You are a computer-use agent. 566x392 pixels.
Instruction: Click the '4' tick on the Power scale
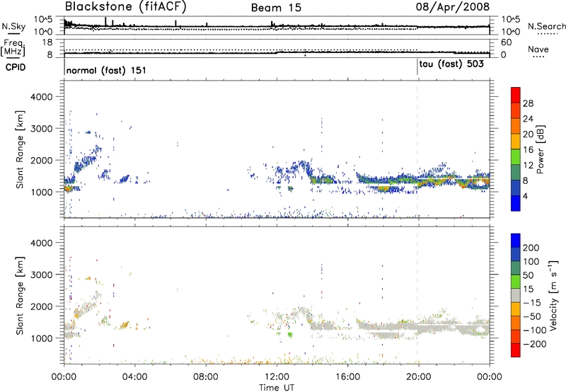(x=525, y=196)
